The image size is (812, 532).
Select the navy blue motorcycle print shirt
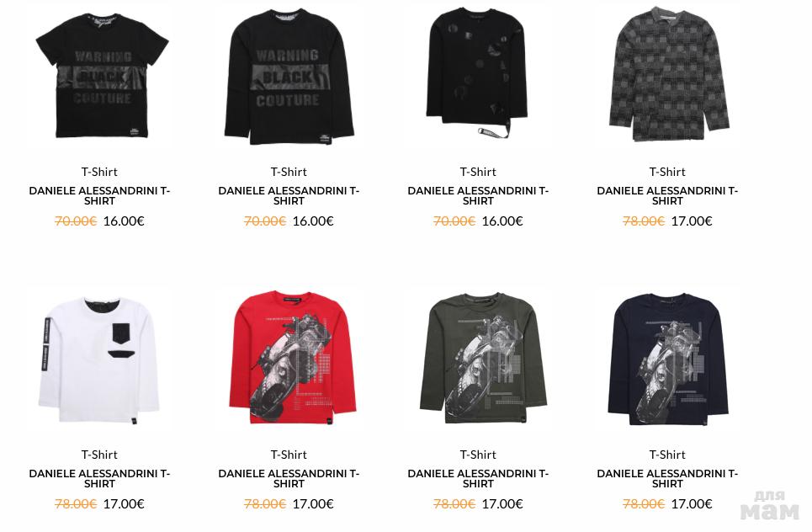(668, 359)
